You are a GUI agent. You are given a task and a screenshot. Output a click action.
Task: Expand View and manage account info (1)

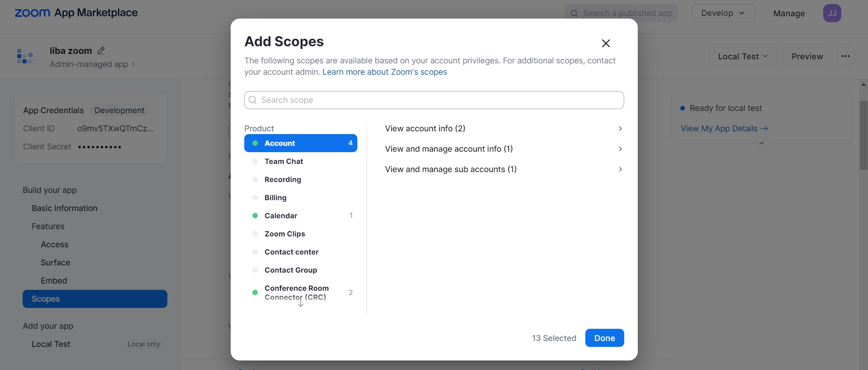click(503, 149)
